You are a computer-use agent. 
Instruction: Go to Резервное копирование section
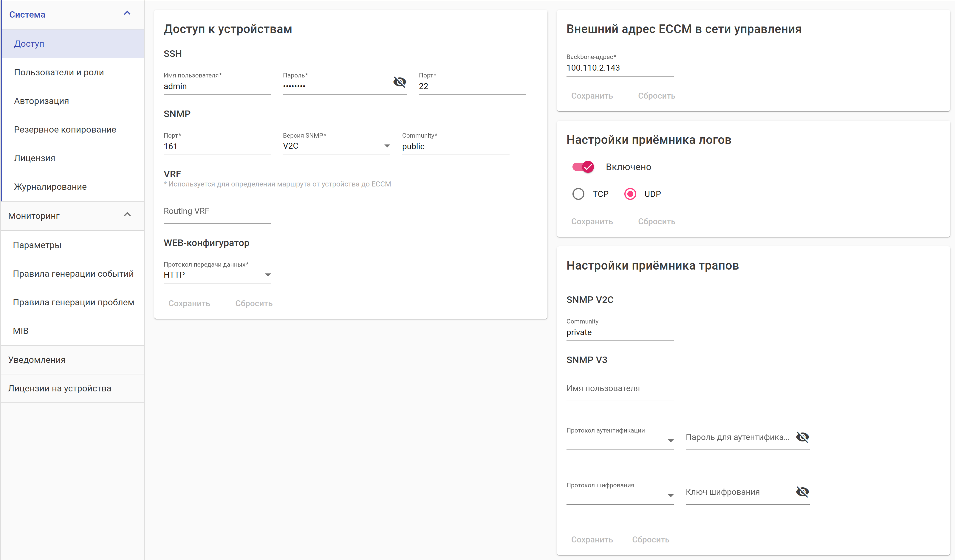coord(65,130)
